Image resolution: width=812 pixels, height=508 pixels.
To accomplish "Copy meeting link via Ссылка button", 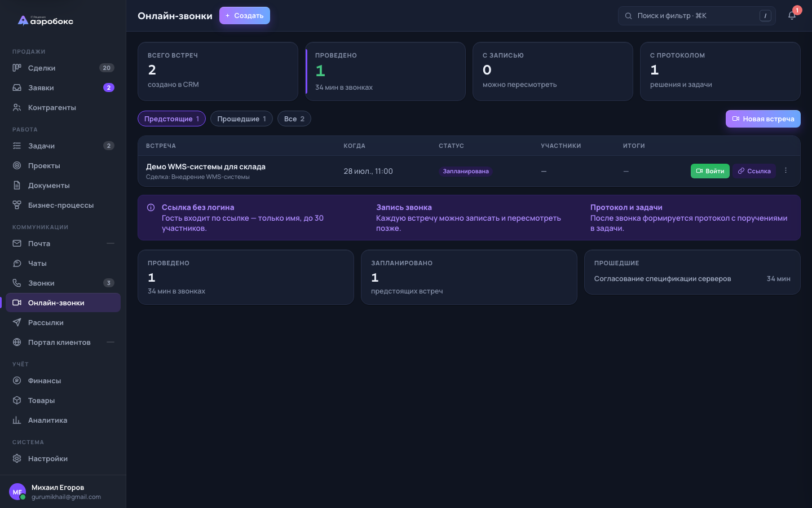I will (754, 171).
